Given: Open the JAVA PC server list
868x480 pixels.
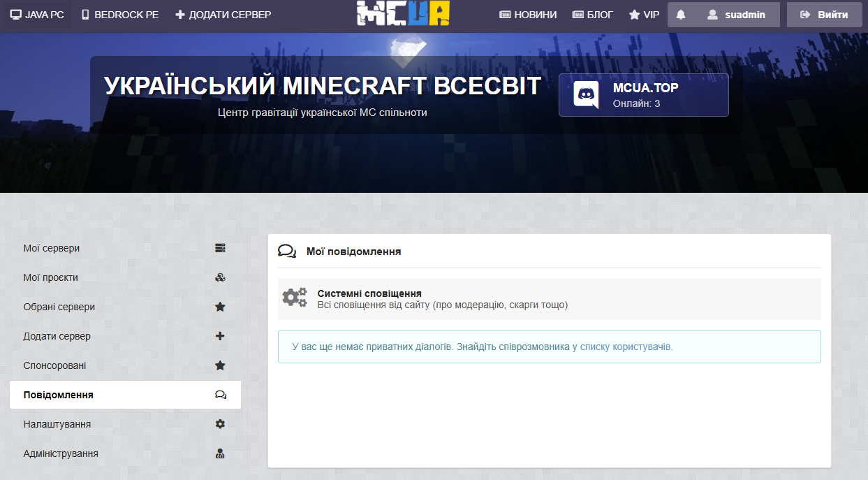Looking at the screenshot, I should coord(37,15).
